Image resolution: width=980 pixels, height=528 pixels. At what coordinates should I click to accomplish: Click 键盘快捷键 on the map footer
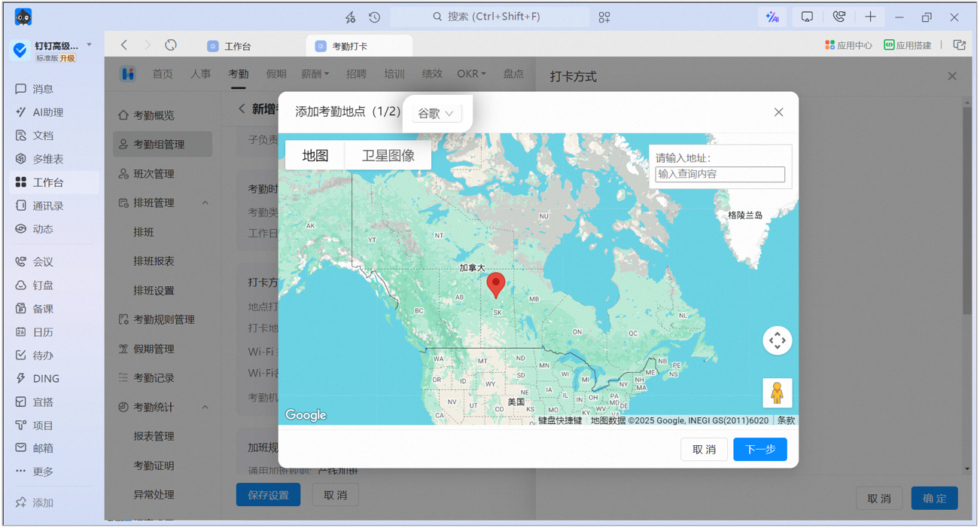[x=560, y=420]
